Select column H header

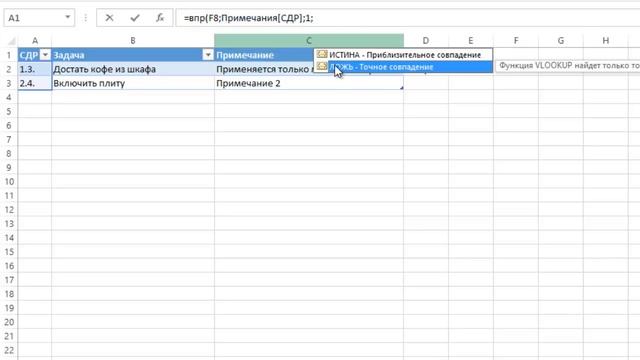pos(606,40)
